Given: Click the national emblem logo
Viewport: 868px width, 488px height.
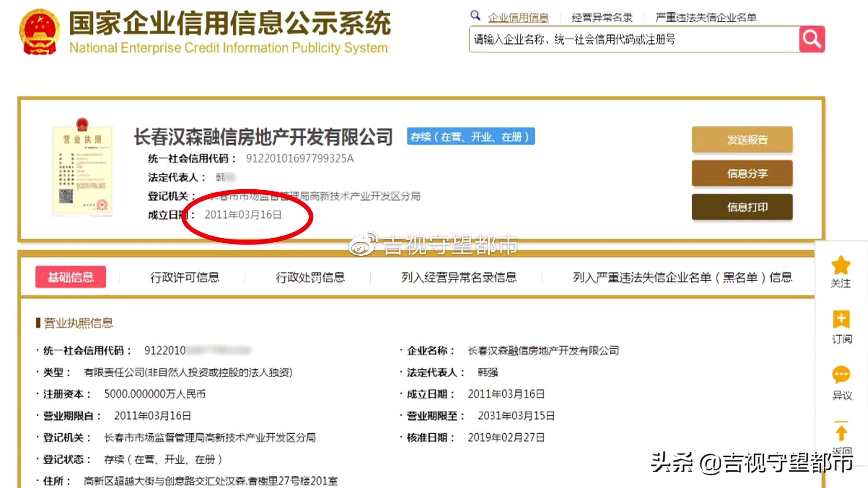Looking at the screenshot, I should (39, 32).
